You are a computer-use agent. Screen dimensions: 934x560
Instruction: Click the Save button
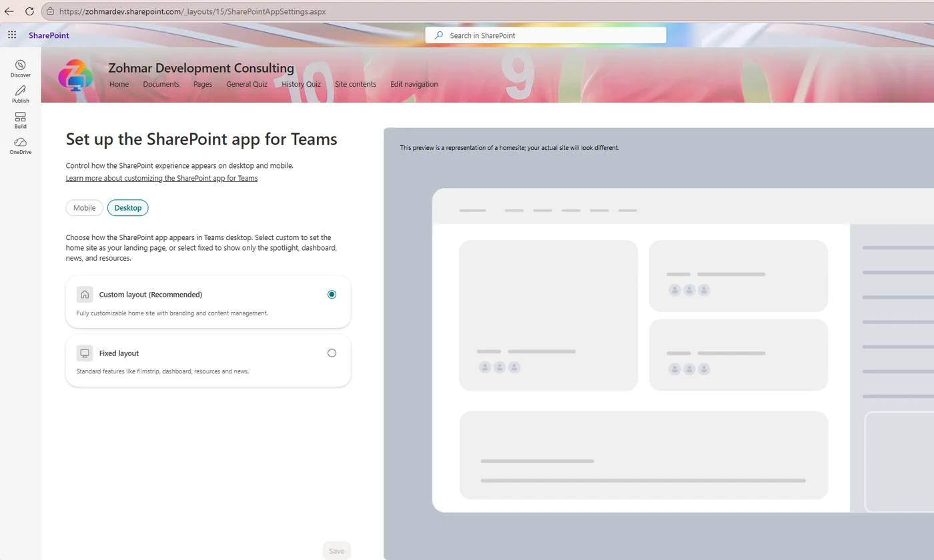[x=336, y=551]
